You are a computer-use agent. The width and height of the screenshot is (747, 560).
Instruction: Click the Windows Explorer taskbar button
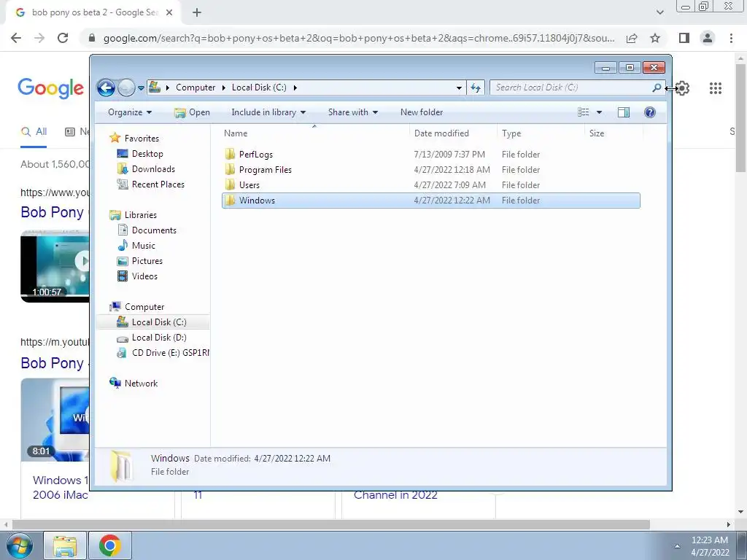(65, 545)
